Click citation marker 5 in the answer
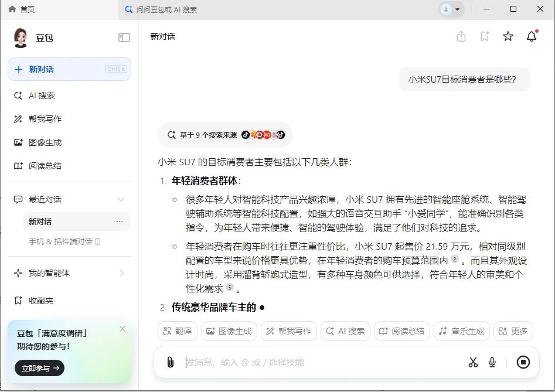Screen dimensions: 555x392 pyautogui.click(x=230, y=287)
